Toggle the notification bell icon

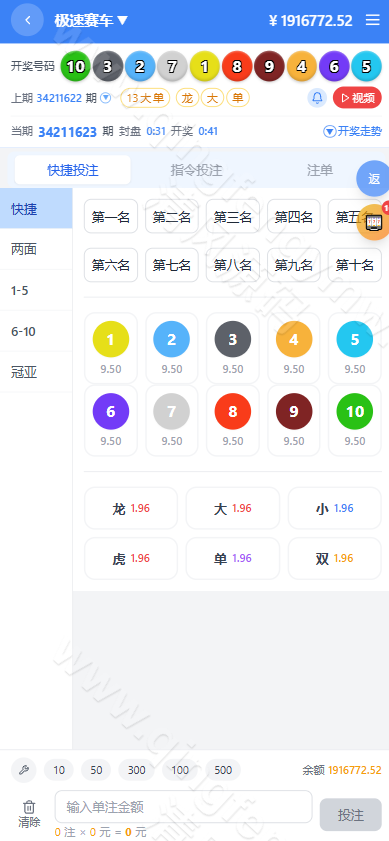tap(317, 98)
